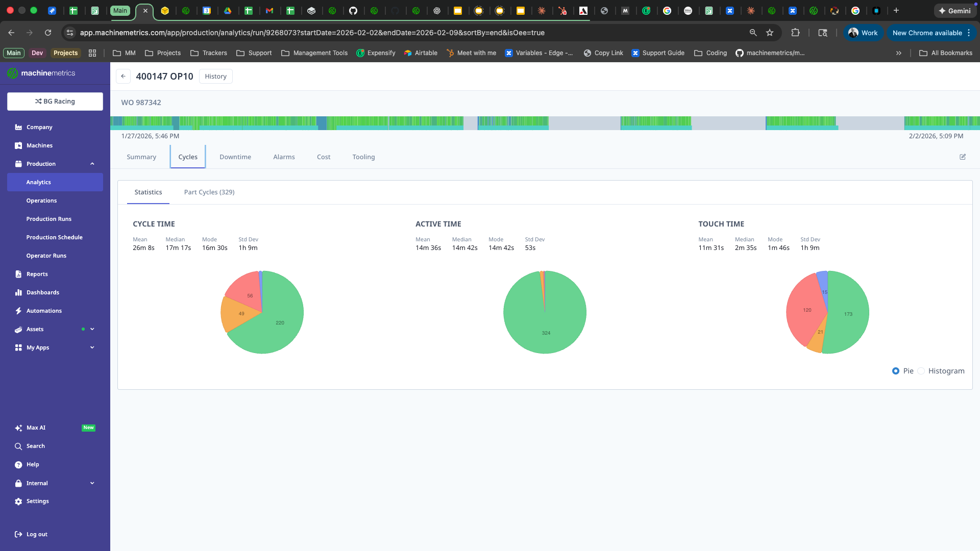This screenshot has height=551, width=980.
Task: Open the Machines section in sidebar
Action: click(39, 145)
